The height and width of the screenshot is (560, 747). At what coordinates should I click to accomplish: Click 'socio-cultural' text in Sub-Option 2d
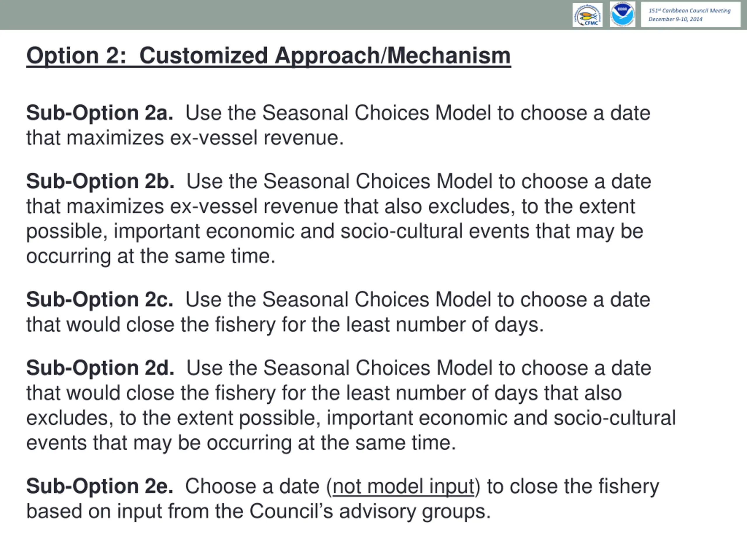click(x=614, y=418)
